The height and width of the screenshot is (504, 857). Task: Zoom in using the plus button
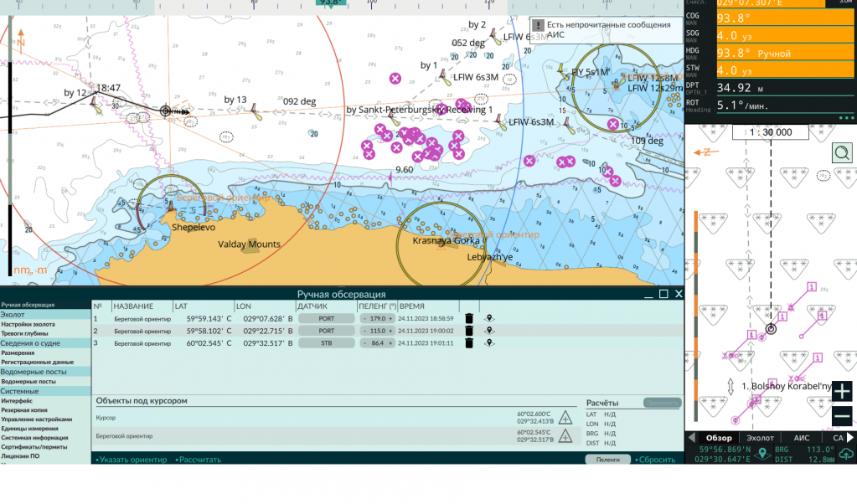[x=842, y=391]
